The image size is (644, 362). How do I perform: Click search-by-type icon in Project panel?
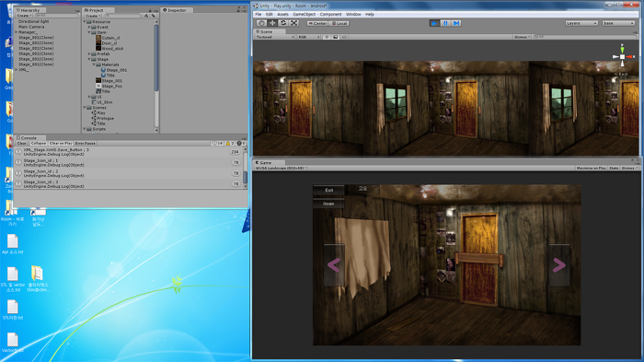click(x=146, y=16)
